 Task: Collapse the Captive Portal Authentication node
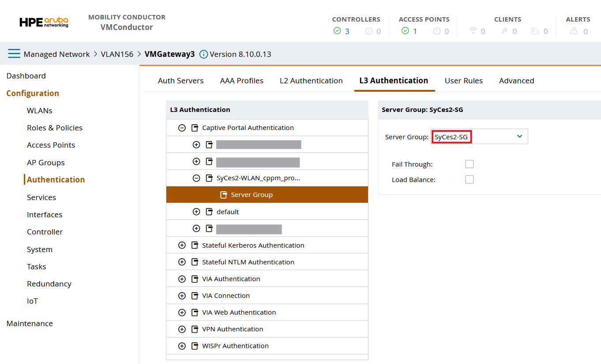182,128
